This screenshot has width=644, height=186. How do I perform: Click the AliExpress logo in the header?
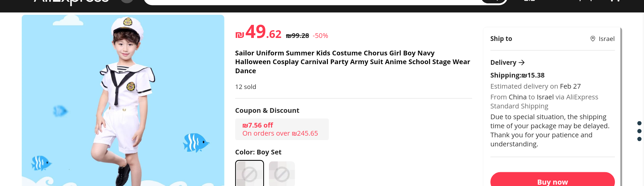(x=71, y=2)
